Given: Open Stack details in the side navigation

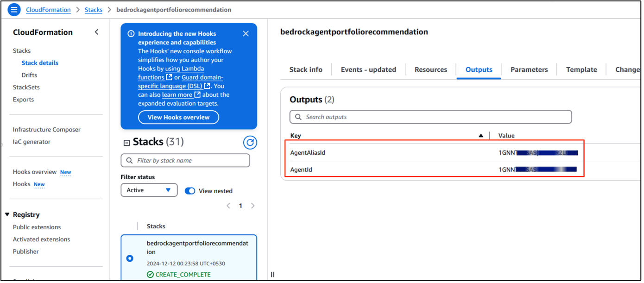Looking at the screenshot, I should coord(40,63).
